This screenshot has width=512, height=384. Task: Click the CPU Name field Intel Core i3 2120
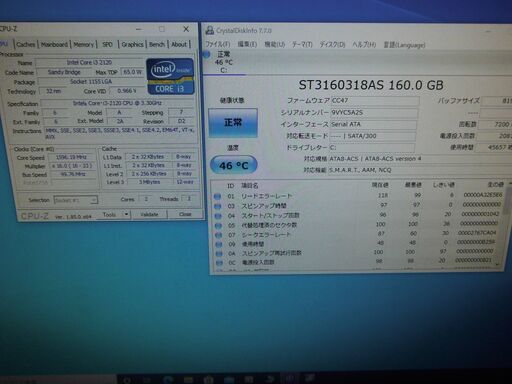89,62
